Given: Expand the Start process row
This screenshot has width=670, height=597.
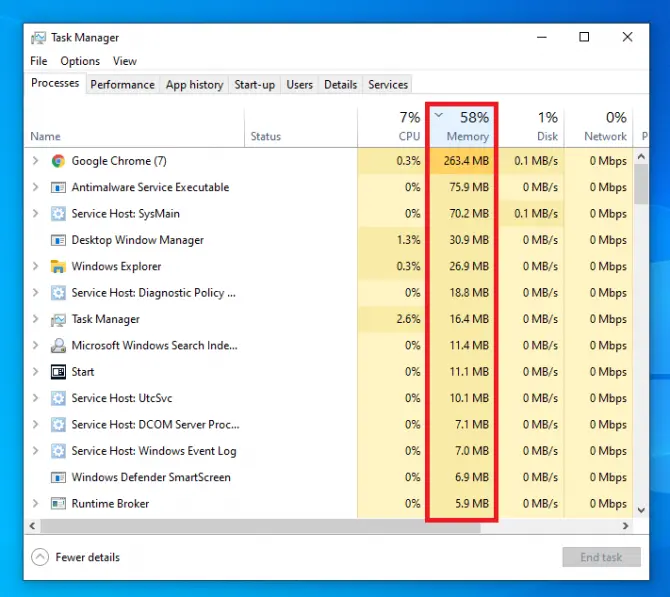Looking at the screenshot, I should pyautogui.click(x=35, y=371).
